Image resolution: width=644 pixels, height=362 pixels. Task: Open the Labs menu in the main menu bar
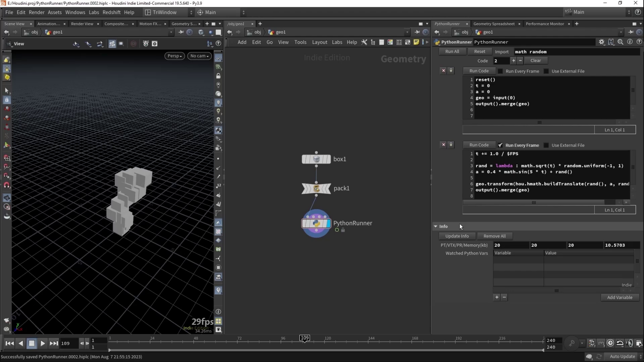pyautogui.click(x=94, y=12)
